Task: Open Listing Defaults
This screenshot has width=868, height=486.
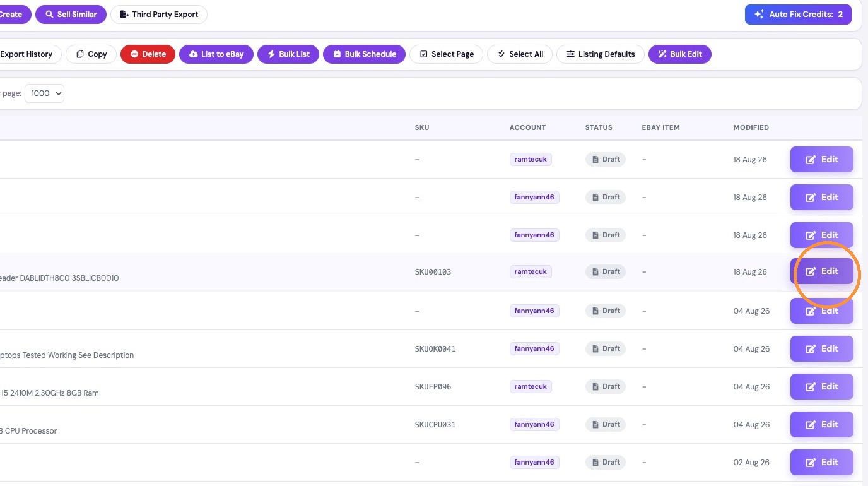Action: click(601, 54)
